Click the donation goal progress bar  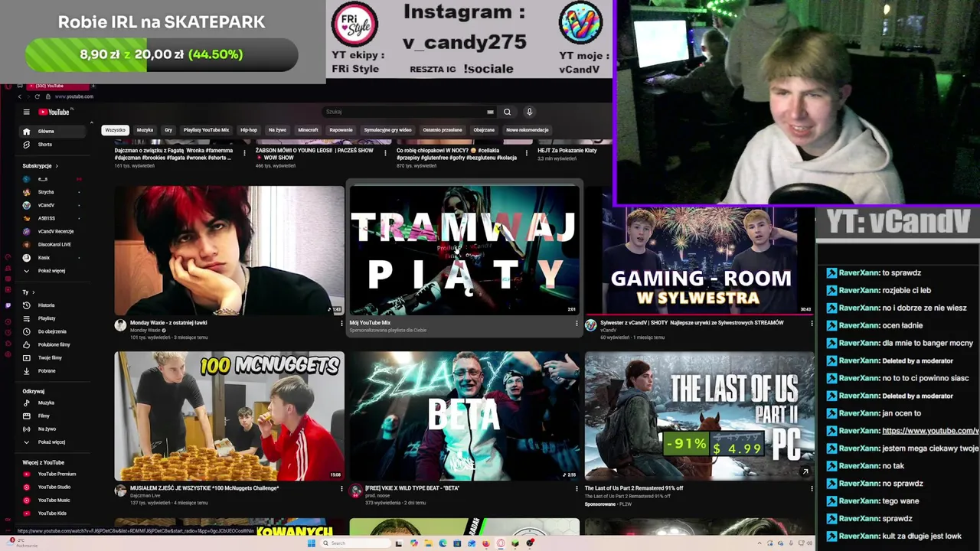pos(162,54)
